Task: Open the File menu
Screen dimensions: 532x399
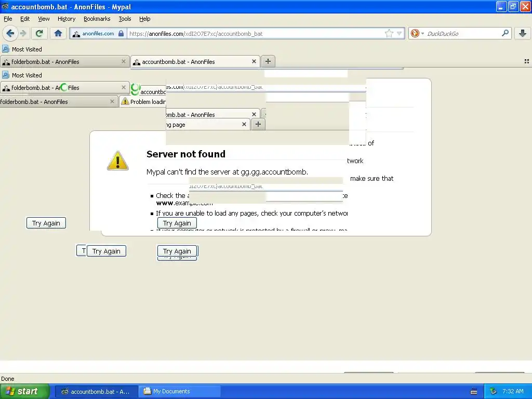Action: 8,19
